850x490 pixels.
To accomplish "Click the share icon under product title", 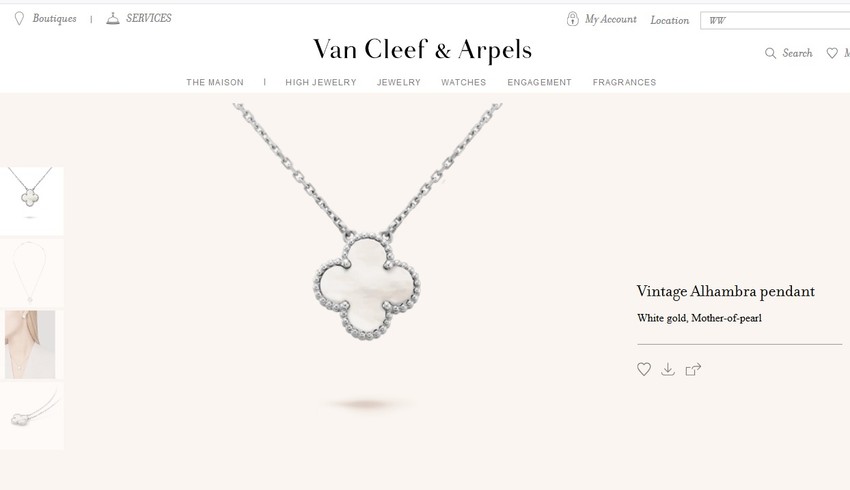I will pos(693,369).
